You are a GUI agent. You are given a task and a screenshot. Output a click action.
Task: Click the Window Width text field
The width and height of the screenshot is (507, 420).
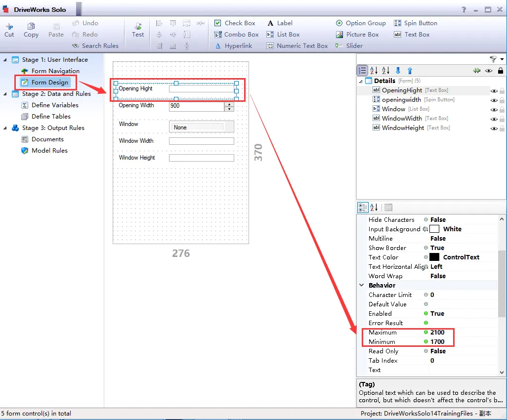(x=201, y=141)
